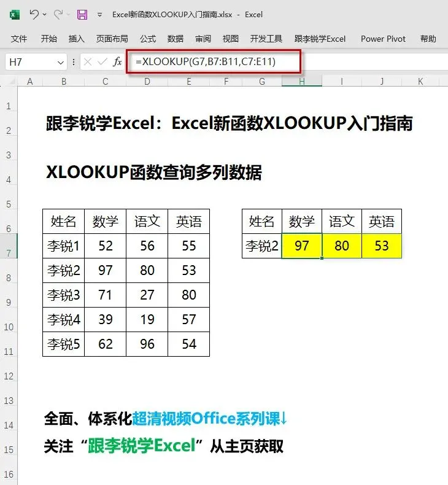The height and width of the screenshot is (485, 448).
Task: Click the title text 跟李锐学Excel：Excel新函数XLOOKUP入门指南
Action: click(x=229, y=123)
